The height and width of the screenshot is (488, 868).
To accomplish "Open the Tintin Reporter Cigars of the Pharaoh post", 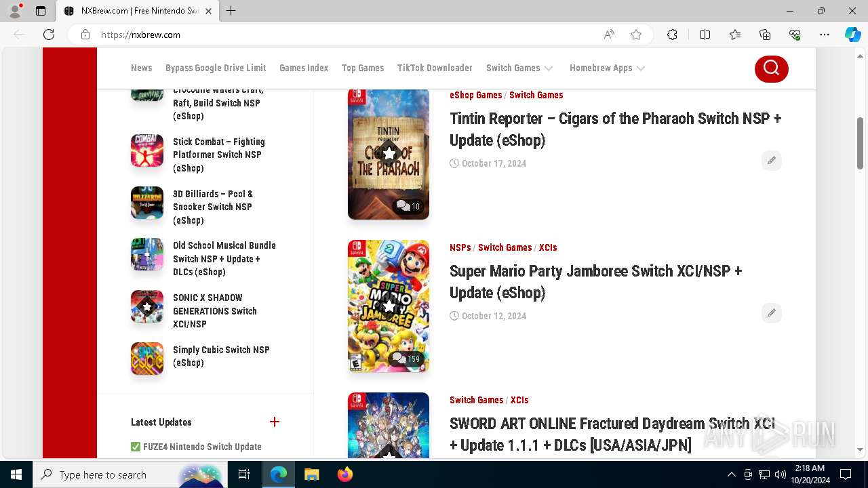I will pos(615,129).
